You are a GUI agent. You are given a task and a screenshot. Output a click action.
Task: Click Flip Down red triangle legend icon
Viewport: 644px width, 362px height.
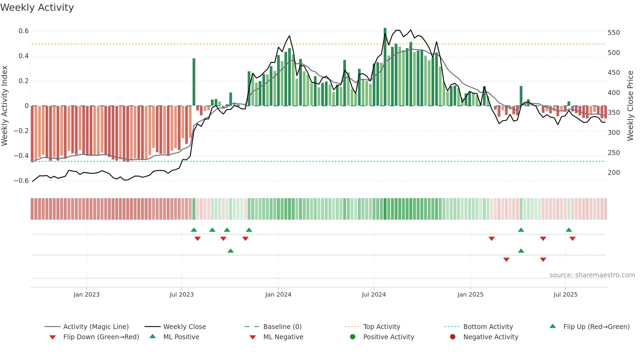53,337
